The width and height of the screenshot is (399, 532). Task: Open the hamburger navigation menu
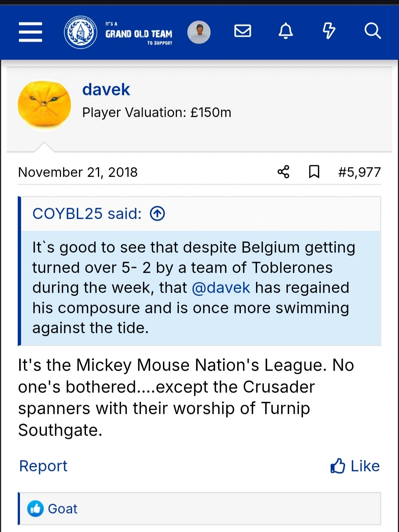30,32
